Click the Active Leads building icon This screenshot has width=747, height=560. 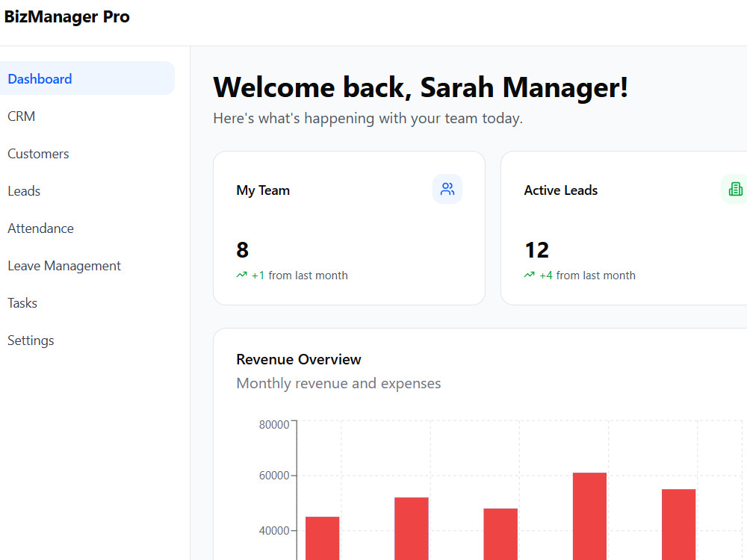tap(735, 189)
